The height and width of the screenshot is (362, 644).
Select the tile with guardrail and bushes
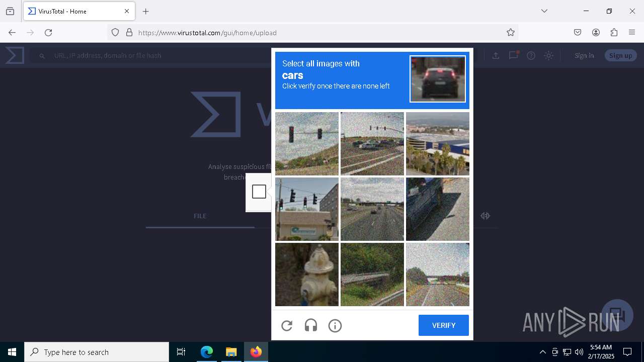(x=372, y=275)
